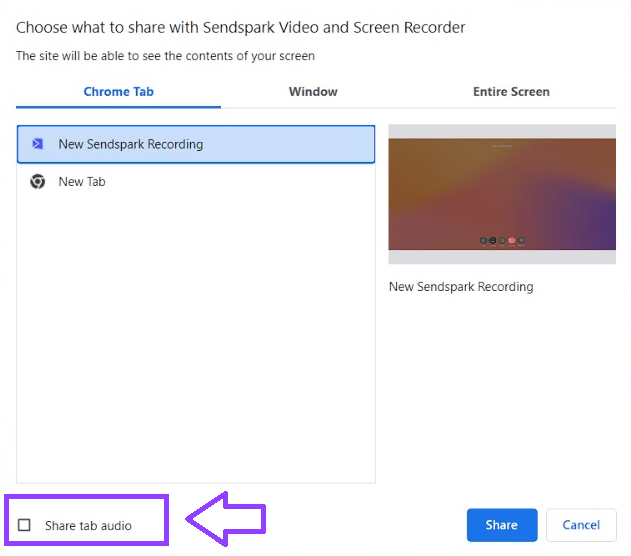Click the New Sendspark Recording caption under preview
The width and height of the screenshot is (631, 556).
point(461,286)
